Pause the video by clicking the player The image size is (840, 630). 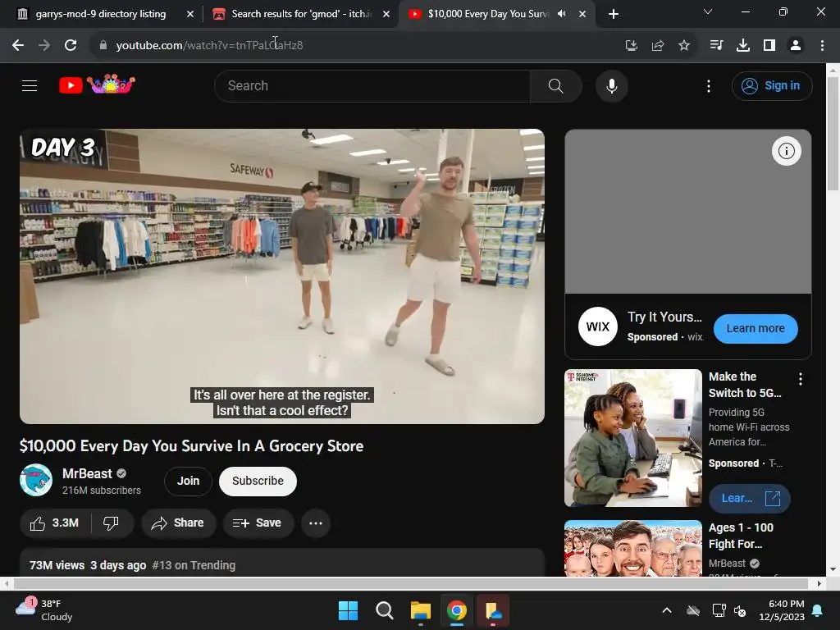[282, 276]
